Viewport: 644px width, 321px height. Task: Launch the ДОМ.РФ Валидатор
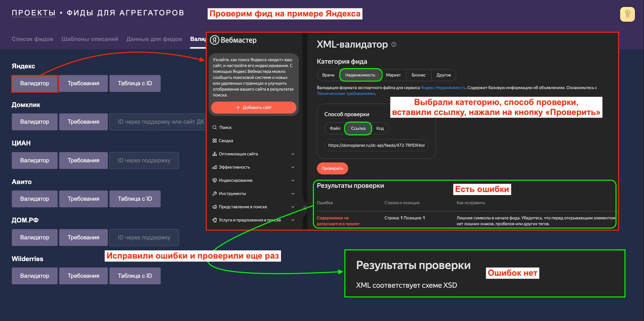click(x=35, y=237)
